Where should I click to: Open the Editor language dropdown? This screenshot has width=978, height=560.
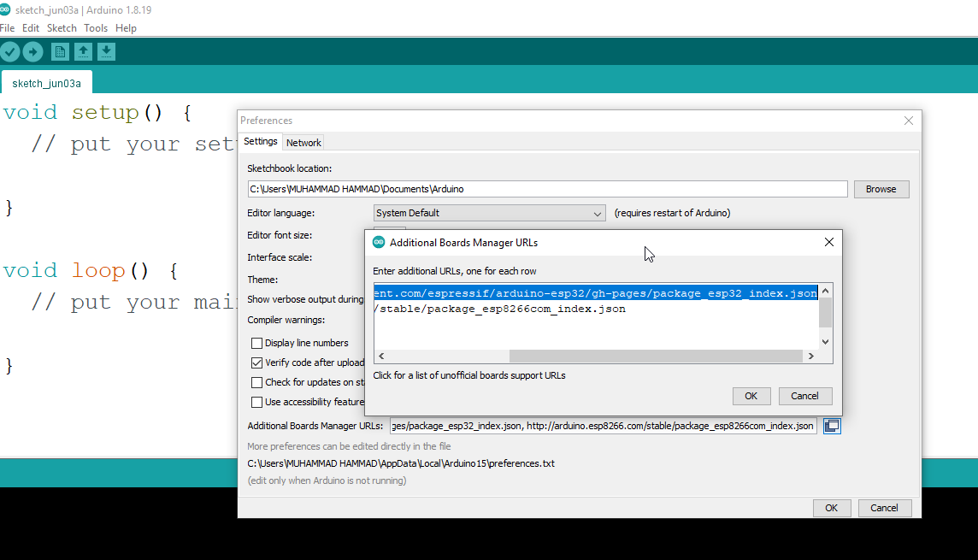pos(490,213)
